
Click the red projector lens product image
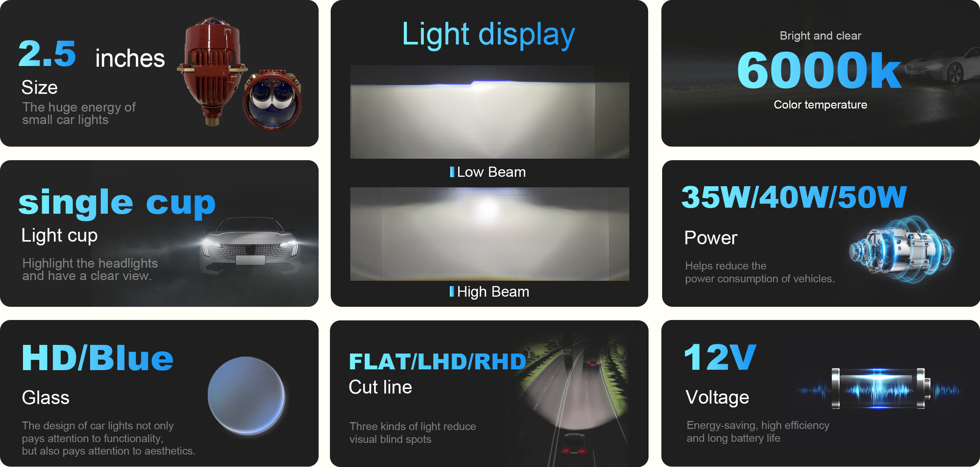(x=240, y=73)
